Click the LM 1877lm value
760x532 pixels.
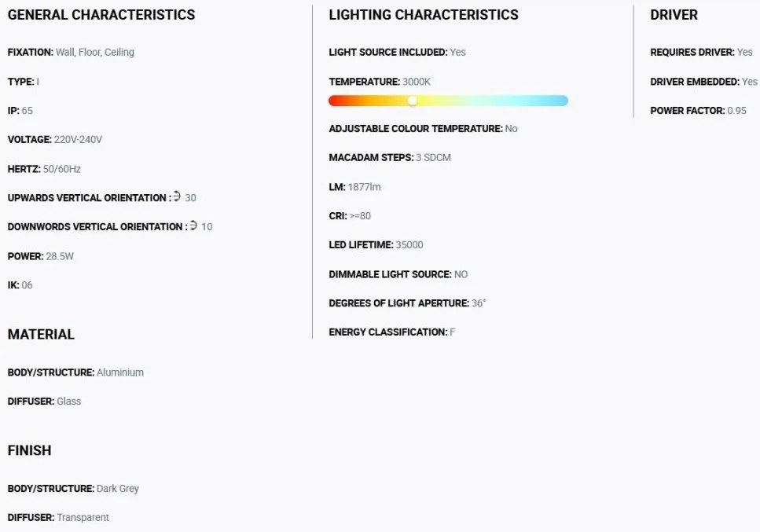[x=365, y=187]
